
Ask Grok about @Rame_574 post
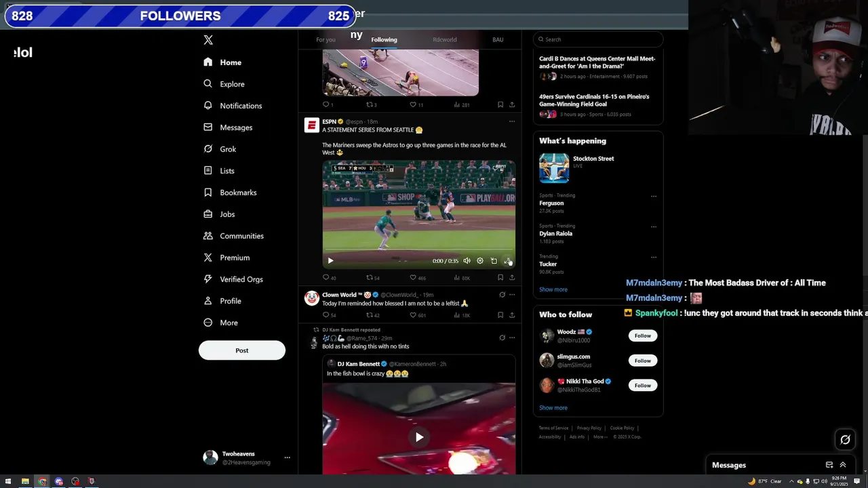pos(502,338)
